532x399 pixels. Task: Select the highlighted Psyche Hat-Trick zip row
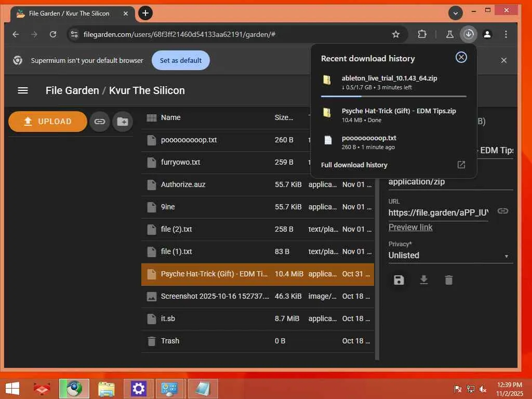(x=258, y=274)
